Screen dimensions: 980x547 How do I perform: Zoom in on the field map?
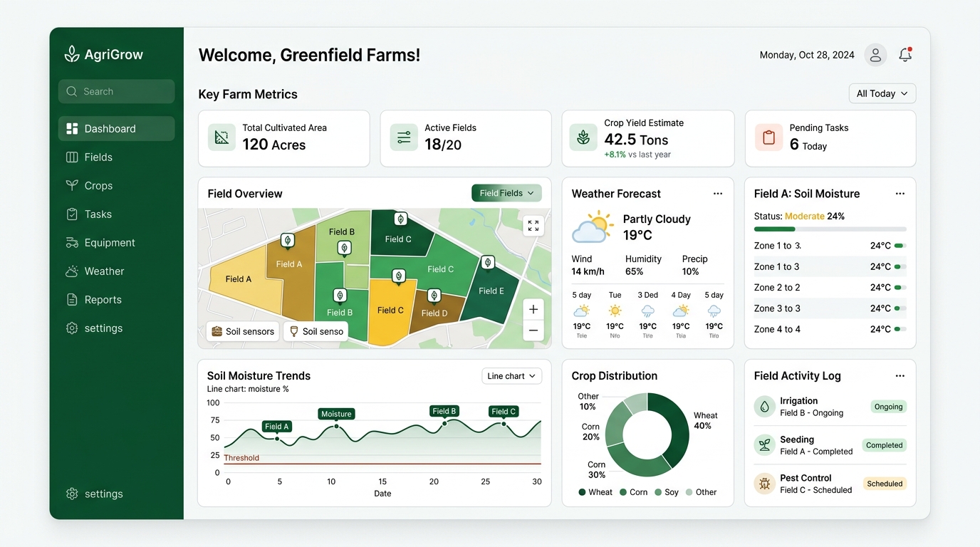pos(533,310)
